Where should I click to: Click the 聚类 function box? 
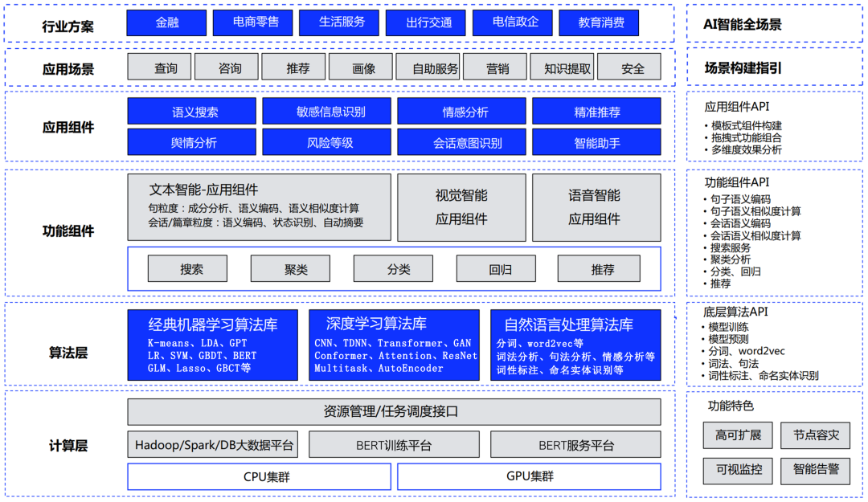coord(291,268)
